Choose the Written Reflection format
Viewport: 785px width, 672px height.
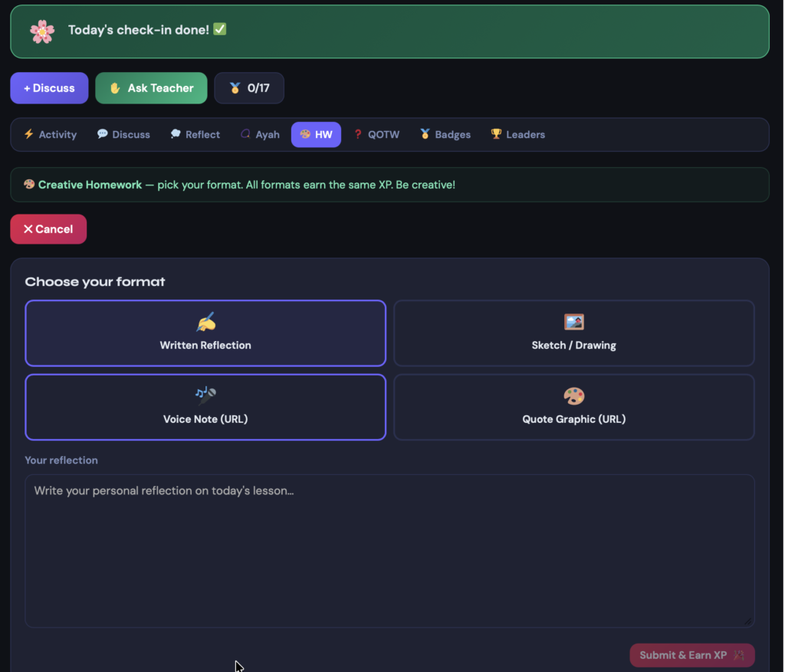(x=205, y=333)
